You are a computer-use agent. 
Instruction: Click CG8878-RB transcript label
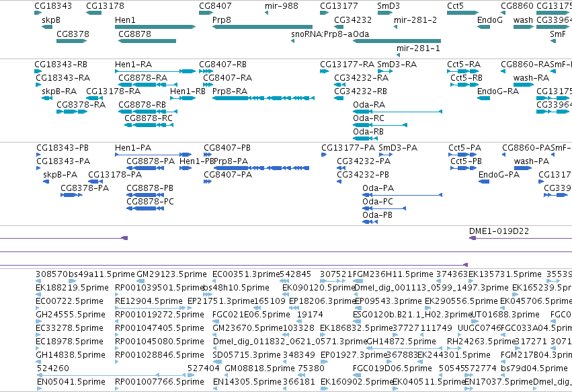coord(142,105)
